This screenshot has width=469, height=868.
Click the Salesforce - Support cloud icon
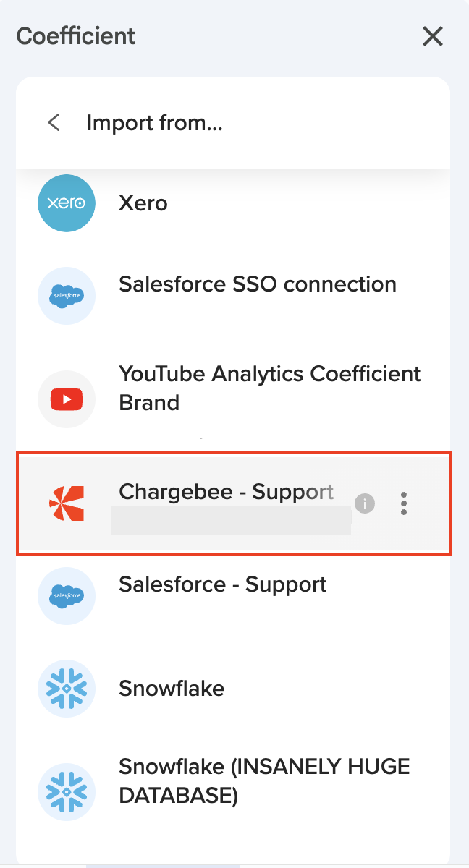pyautogui.click(x=67, y=596)
